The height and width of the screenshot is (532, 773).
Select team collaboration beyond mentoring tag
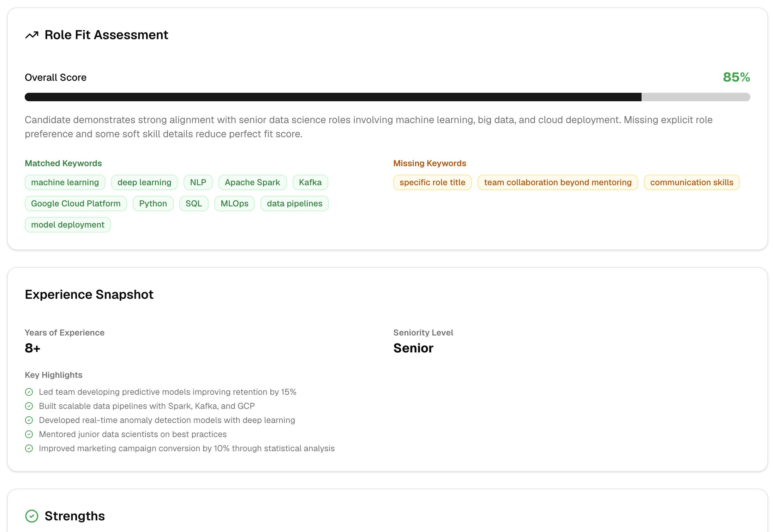tap(558, 182)
